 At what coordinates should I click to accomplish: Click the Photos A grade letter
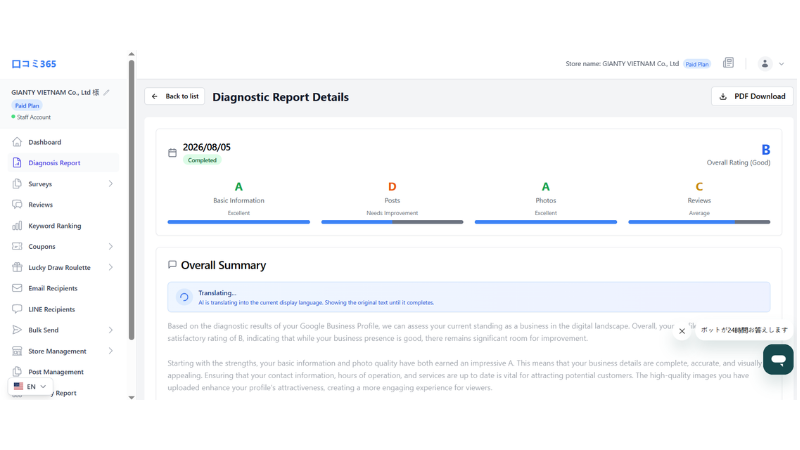pos(545,187)
